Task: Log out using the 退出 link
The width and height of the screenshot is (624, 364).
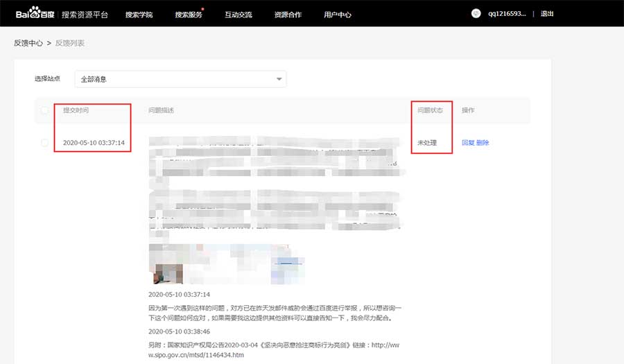Action: (x=547, y=14)
